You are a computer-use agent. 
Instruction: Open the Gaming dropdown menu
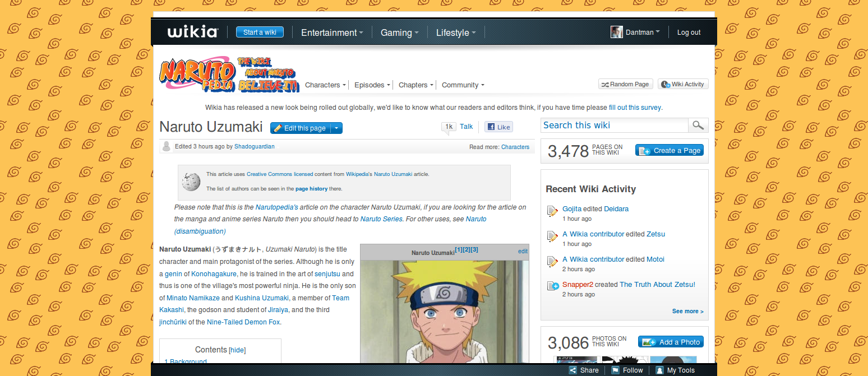coord(399,33)
